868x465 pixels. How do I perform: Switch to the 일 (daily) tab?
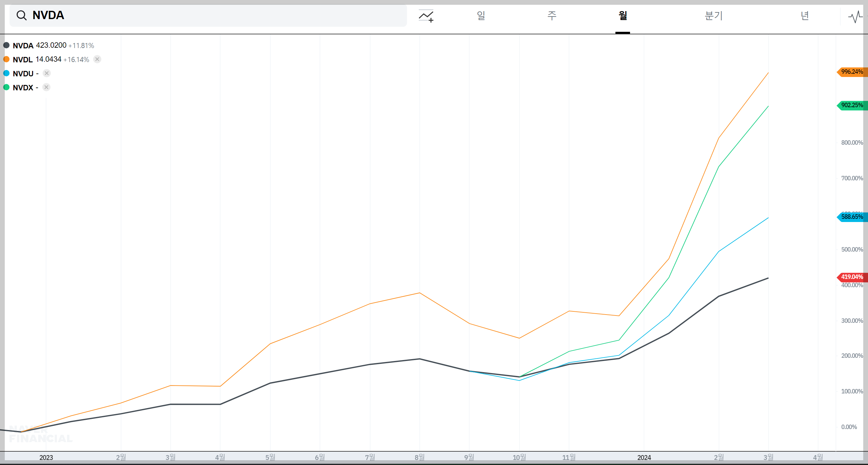(481, 16)
